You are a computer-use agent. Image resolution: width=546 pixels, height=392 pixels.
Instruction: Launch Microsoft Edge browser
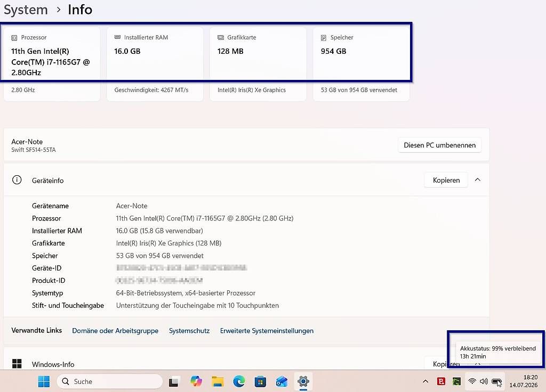(x=239, y=381)
